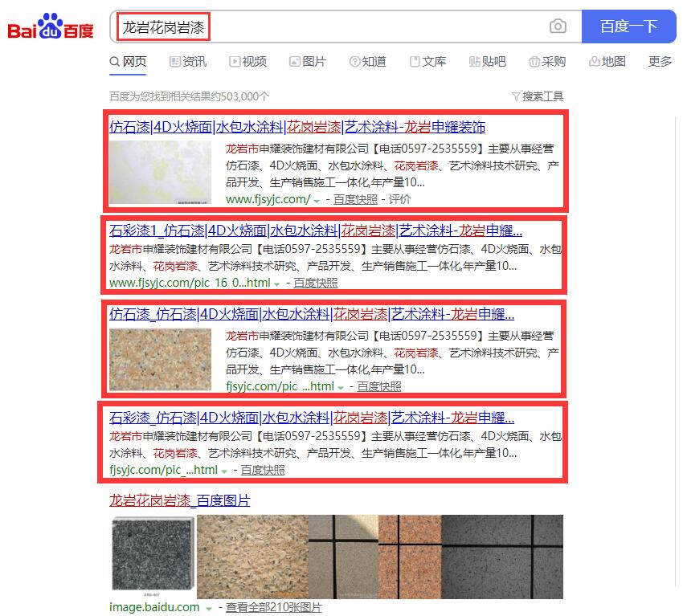
Task: Click the beige speckled granite image
Action: (x=252, y=557)
